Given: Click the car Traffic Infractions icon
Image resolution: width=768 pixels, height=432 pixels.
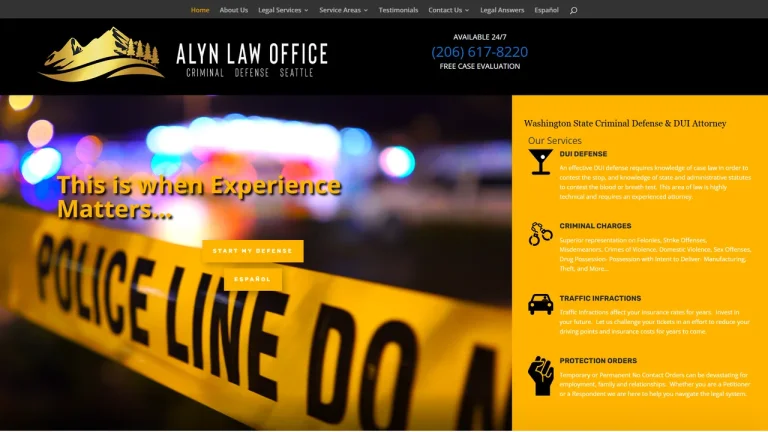Looking at the screenshot, I should (540, 304).
